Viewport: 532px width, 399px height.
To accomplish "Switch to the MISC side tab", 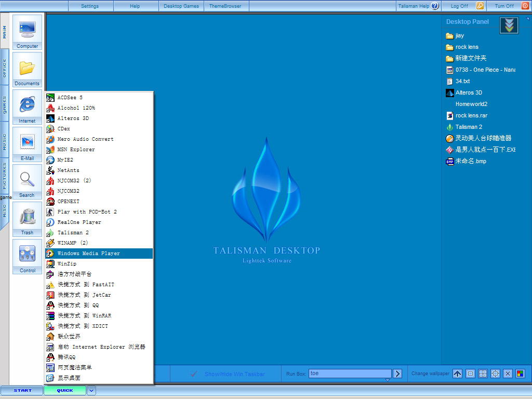I will [x=4, y=212].
